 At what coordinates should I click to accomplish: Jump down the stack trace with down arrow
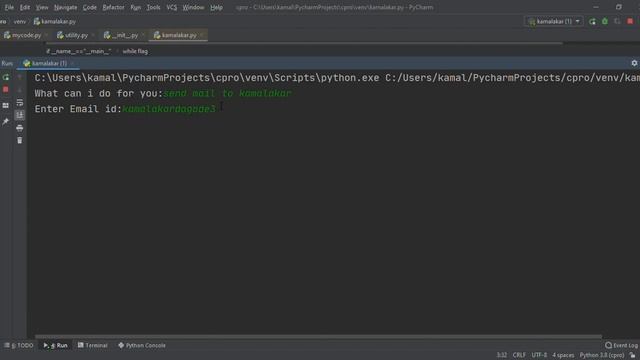tap(20, 90)
